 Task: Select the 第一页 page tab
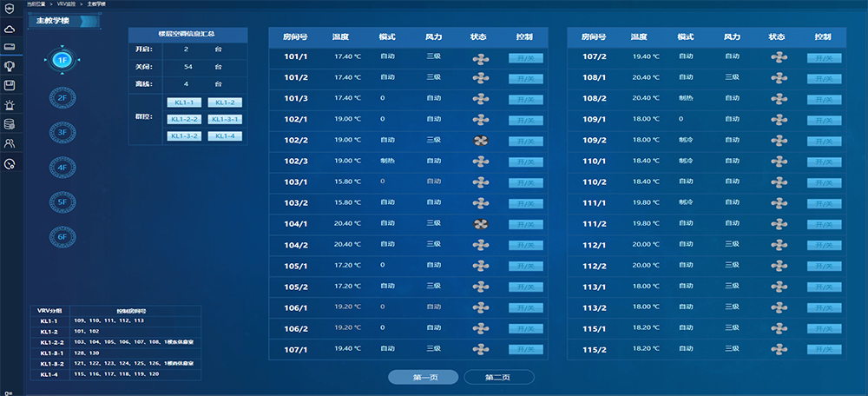423,377
